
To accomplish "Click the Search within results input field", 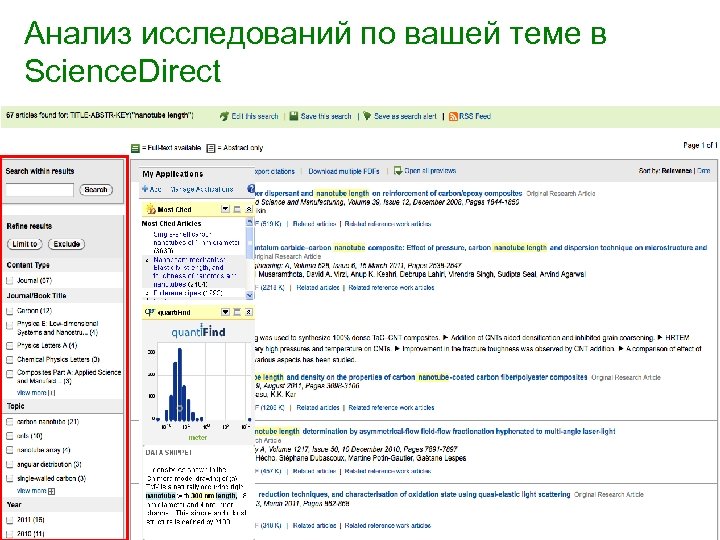I will click(39, 190).
